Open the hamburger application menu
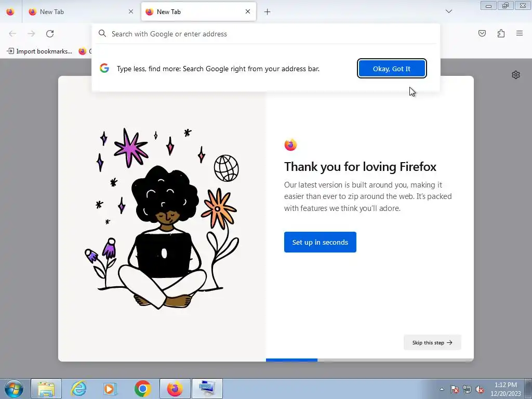This screenshot has height=399, width=532. point(520,33)
